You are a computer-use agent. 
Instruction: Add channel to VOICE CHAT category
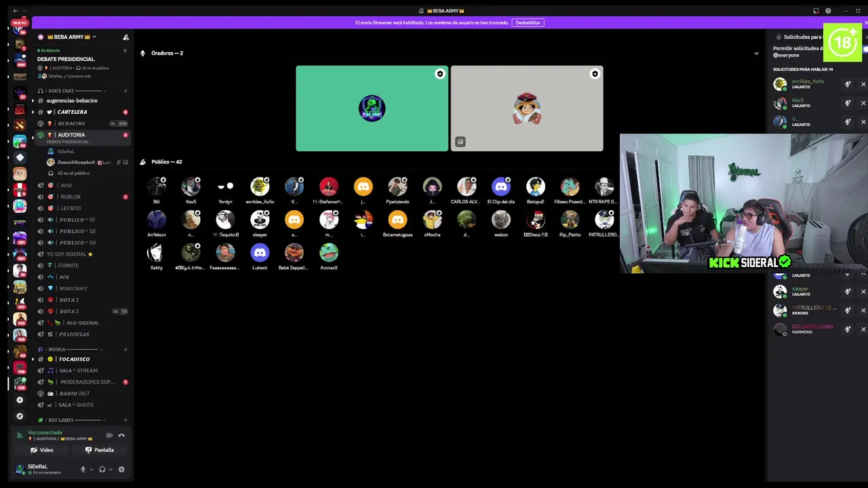125,91
